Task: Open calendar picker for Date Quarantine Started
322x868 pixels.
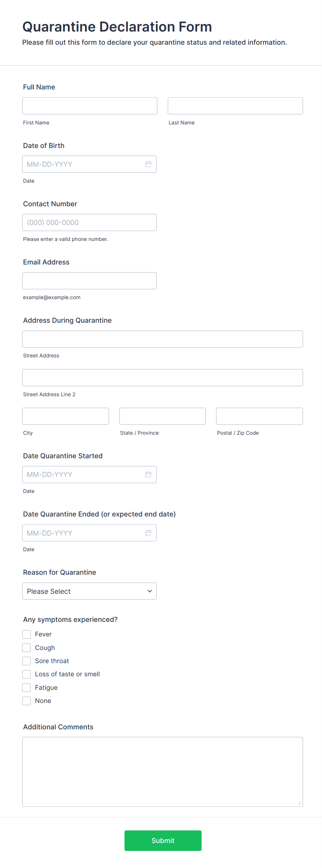Action: 149,475
